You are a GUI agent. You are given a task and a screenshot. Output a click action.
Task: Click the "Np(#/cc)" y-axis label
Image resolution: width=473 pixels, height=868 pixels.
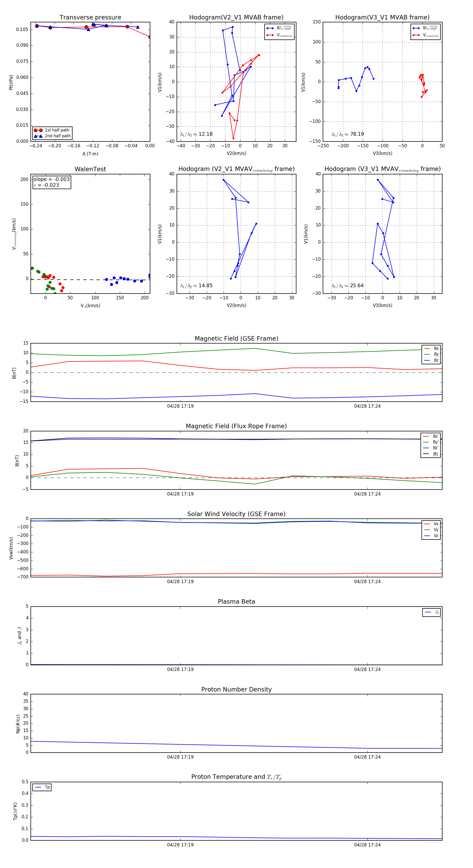coord(18,724)
